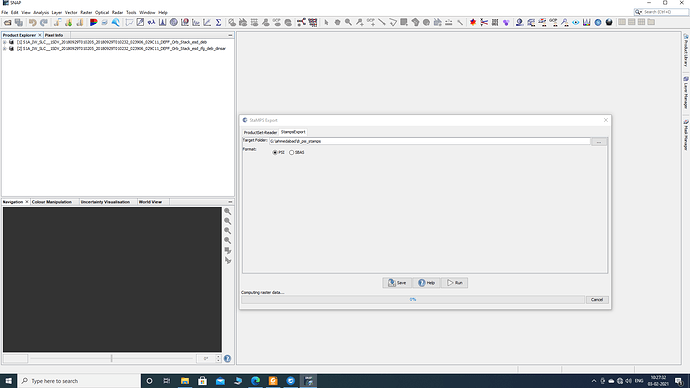690x388 pixels.
Task: Click the Target Folder text field
Action: (429, 141)
